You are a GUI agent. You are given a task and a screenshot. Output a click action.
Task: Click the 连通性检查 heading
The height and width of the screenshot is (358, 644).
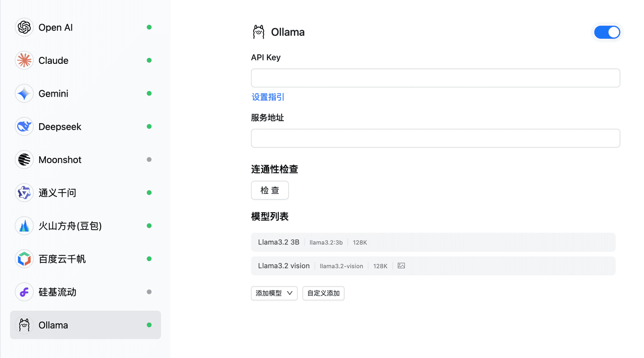(x=275, y=169)
